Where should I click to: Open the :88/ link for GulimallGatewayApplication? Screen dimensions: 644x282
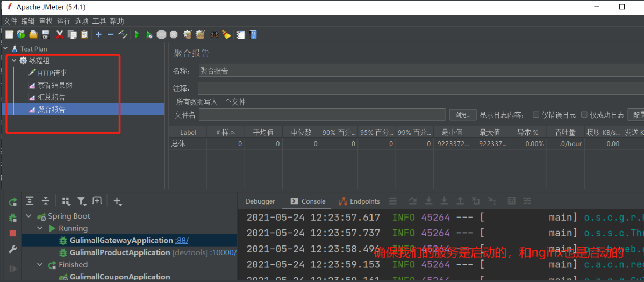[182, 241]
